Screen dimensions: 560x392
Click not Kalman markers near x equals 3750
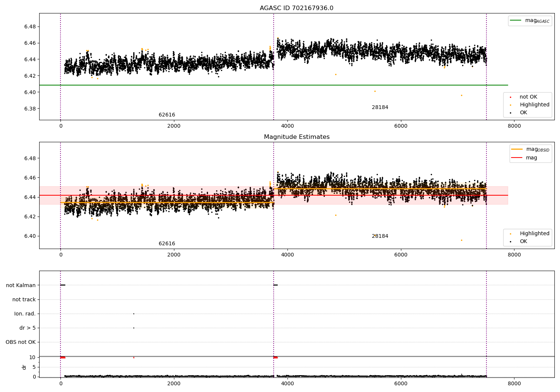(x=276, y=285)
